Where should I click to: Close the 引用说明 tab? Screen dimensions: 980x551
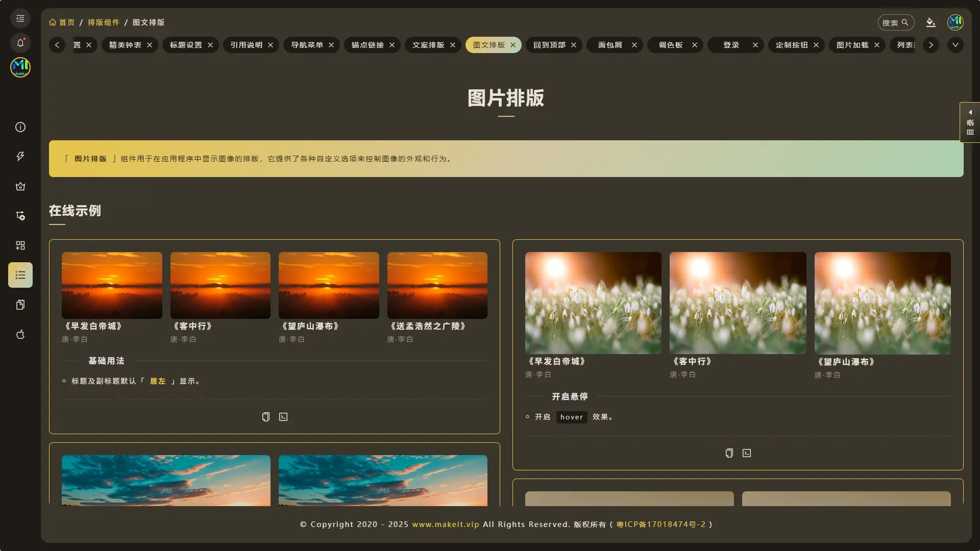point(271,45)
